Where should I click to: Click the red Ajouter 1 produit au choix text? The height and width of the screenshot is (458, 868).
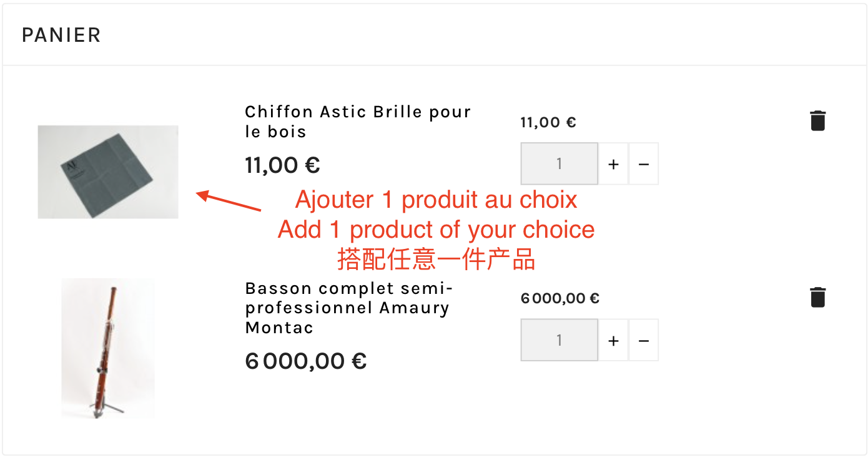(436, 200)
